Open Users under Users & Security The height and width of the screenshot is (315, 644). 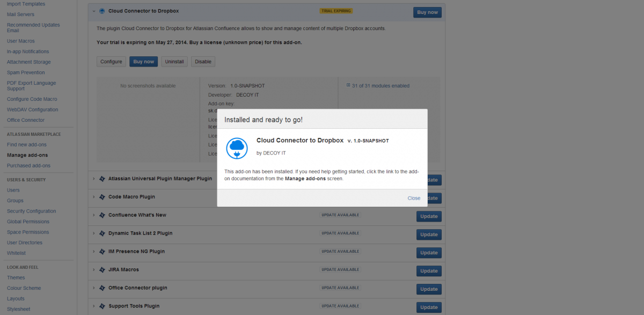pyautogui.click(x=13, y=190)
